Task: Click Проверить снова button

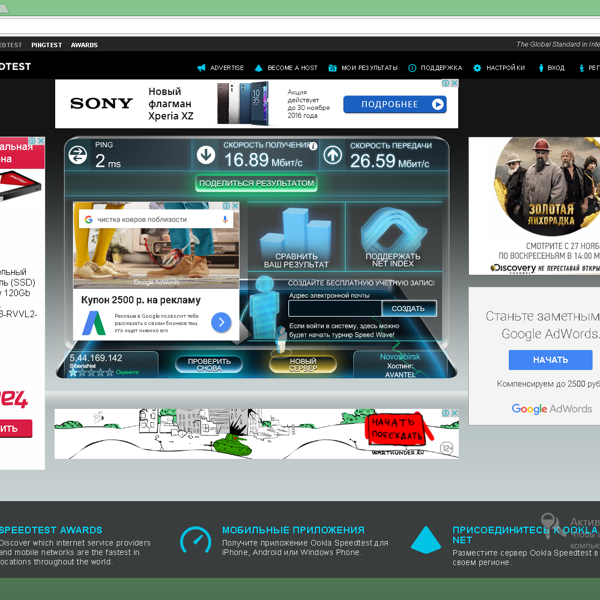Action: click(209, 364)
